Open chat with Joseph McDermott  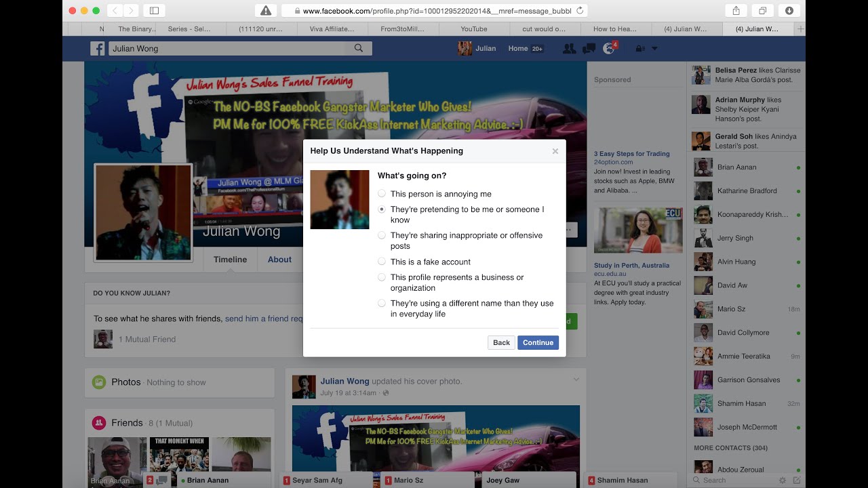746,428
